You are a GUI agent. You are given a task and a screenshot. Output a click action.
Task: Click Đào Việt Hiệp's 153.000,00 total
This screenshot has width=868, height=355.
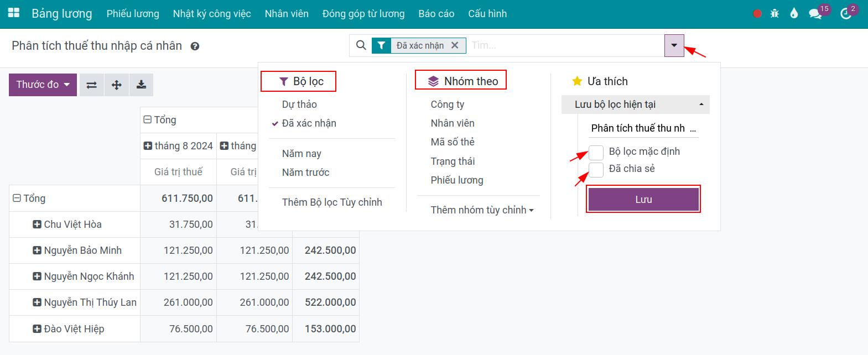[326, 329]
